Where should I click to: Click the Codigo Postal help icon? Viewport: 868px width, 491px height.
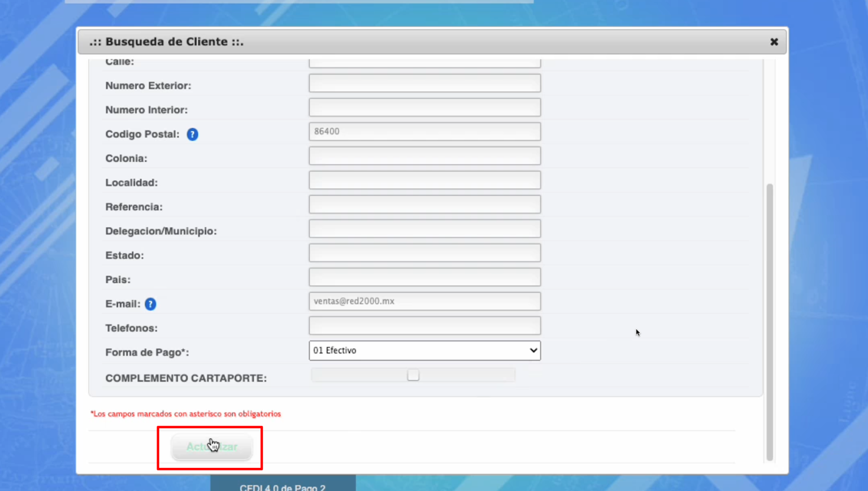192,134
